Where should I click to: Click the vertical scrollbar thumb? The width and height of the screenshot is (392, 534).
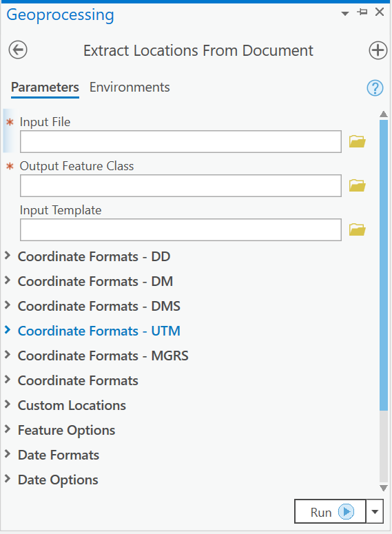point(384,265)
